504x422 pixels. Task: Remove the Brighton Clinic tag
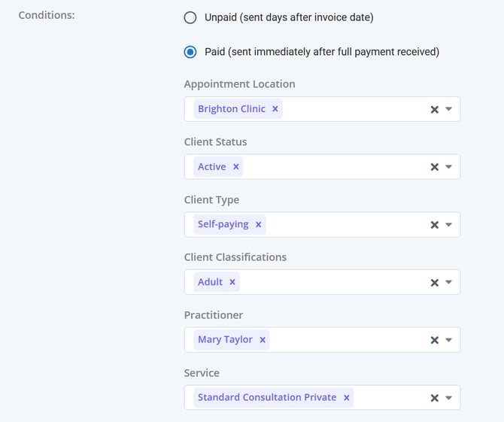pyautogui.click(x=275, y=109)
